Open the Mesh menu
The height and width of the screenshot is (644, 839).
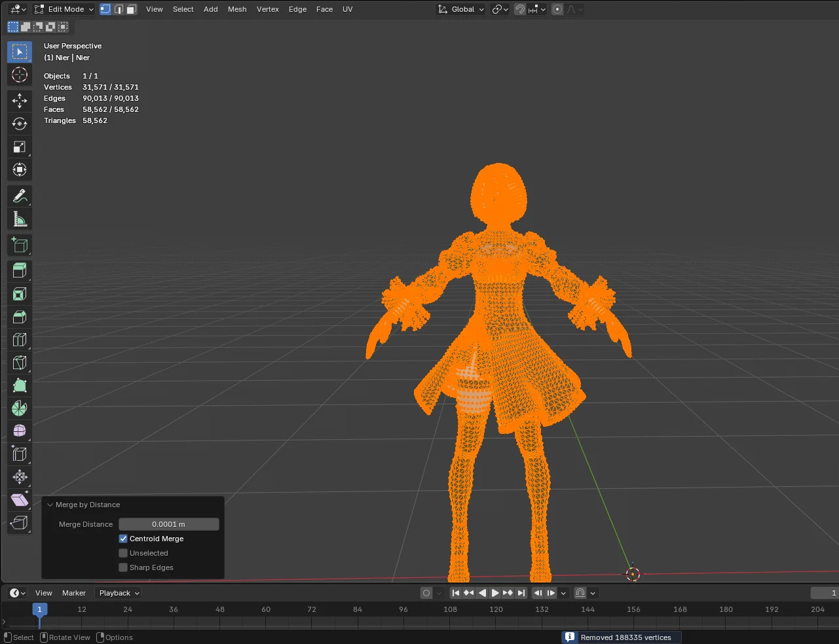237,9
